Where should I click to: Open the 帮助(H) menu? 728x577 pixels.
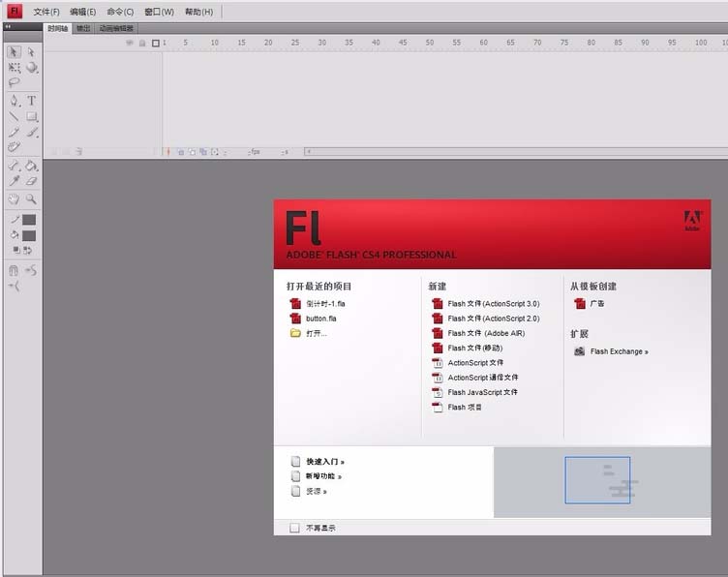199,12
